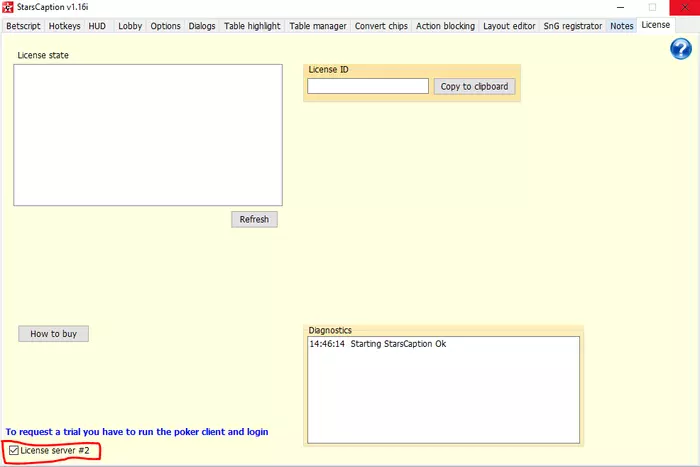The width and height of the screenshot is (700, 467).
Task: Select the 'Starting StarsCaption Ok' log line
Action: click(x=378, y=344)
